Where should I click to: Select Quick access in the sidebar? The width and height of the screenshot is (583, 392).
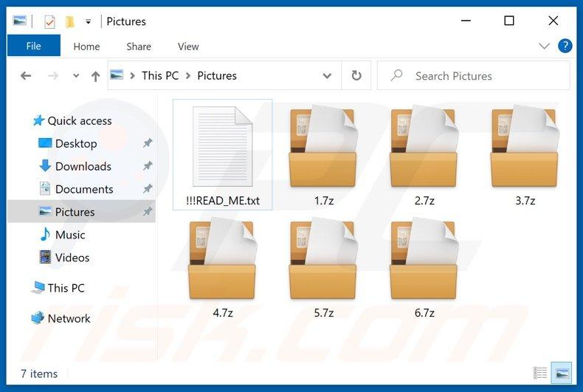coord(79,120)
